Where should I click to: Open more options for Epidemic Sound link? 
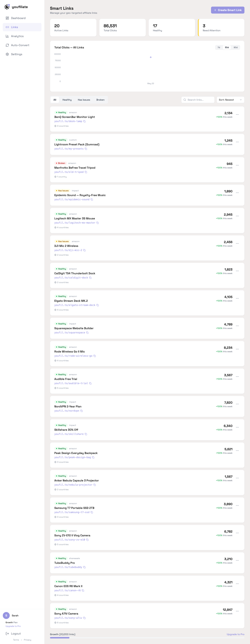pos(237,193)
